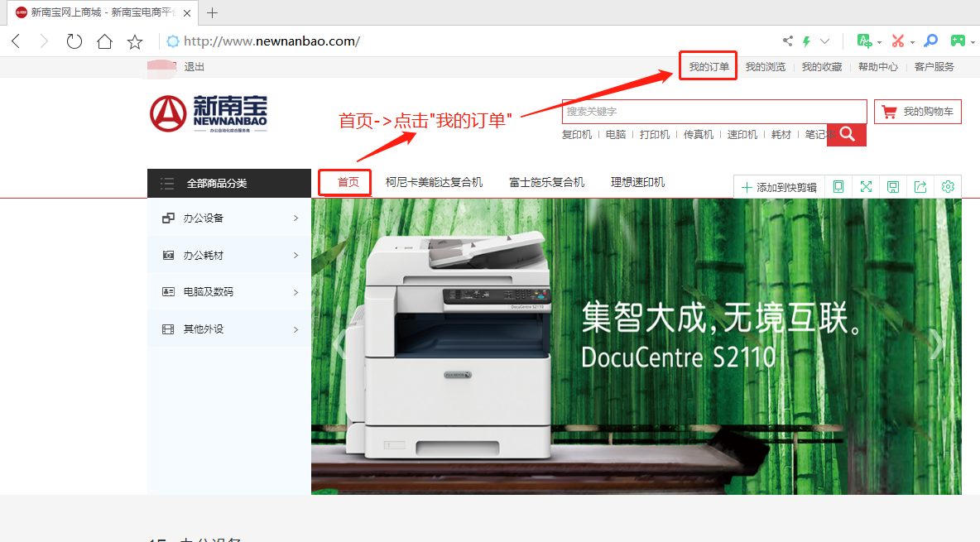
Task: Expand the address bar dropdown chevron
Action: (x=825, y=41)
